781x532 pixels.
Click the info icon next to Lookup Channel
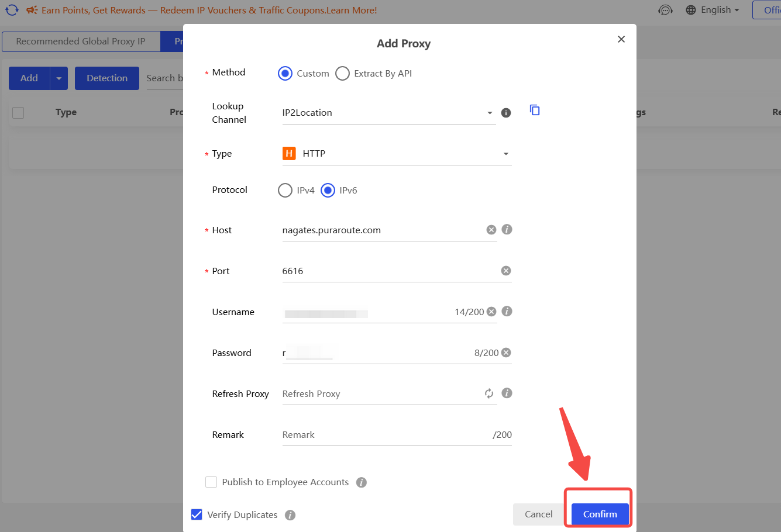[x=506, y=113]
